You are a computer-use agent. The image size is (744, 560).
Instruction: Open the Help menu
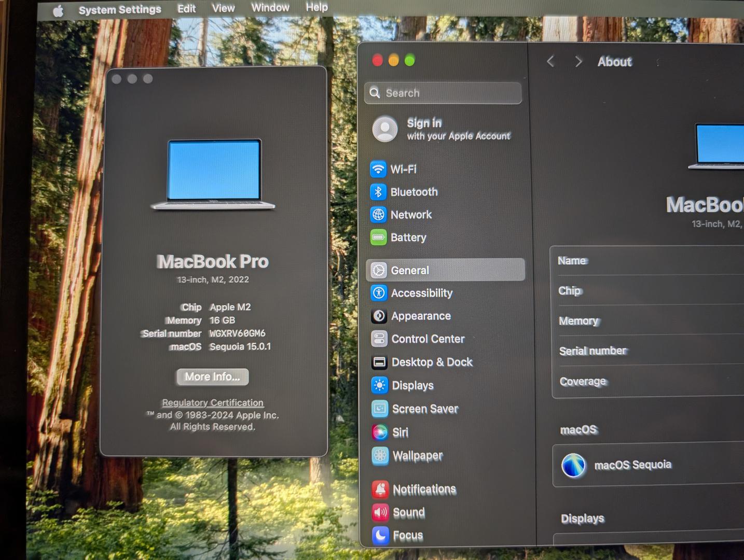[x=316, y=7]
